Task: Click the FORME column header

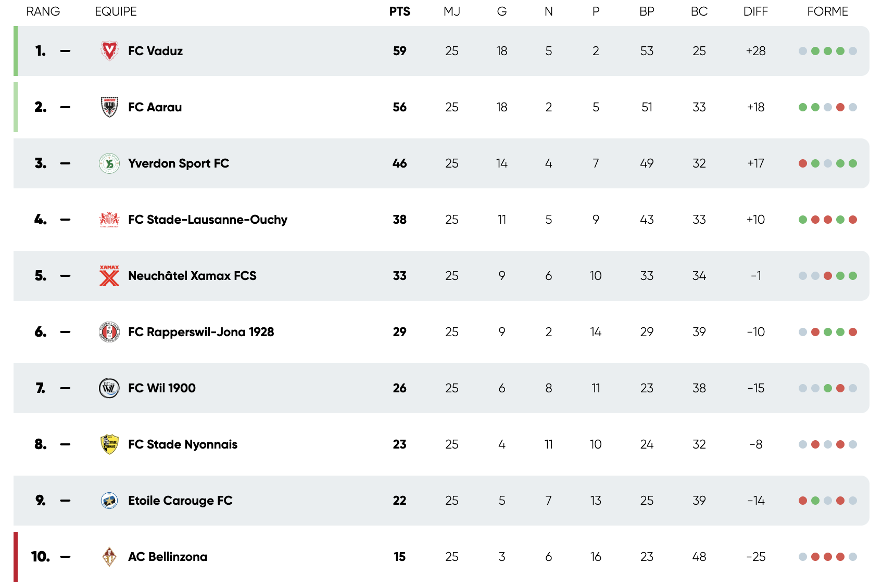Action: 827,11
